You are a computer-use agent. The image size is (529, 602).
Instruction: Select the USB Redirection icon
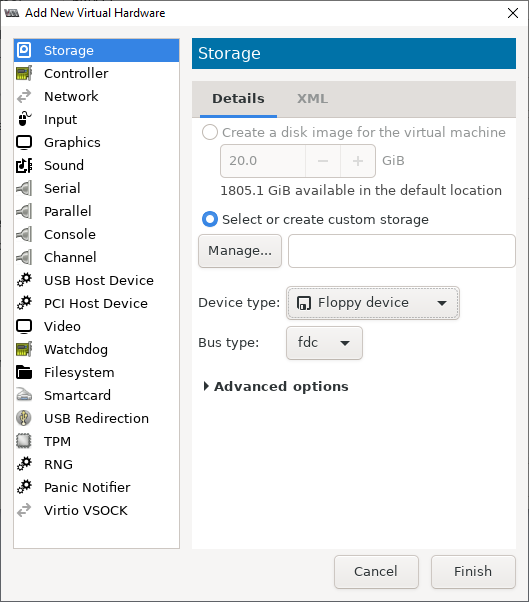[x=24, y=418]
